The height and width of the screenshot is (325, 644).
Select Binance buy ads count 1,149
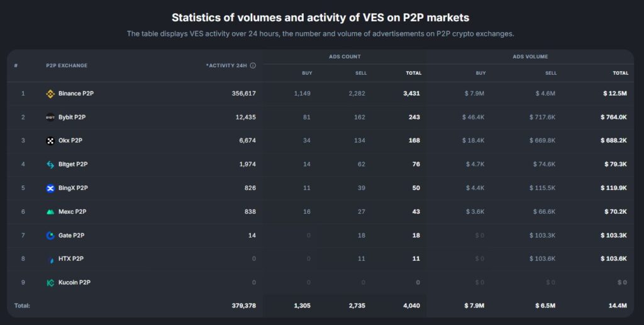(303, 94)
